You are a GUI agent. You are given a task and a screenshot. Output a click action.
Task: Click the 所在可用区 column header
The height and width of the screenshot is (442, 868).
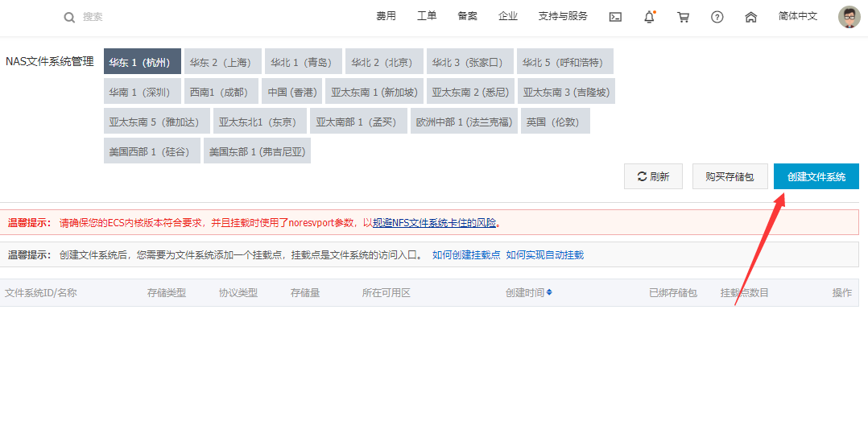(386, 292)
